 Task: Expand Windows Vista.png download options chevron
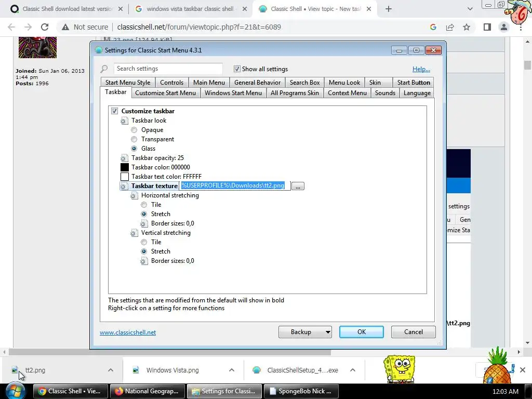232,370
